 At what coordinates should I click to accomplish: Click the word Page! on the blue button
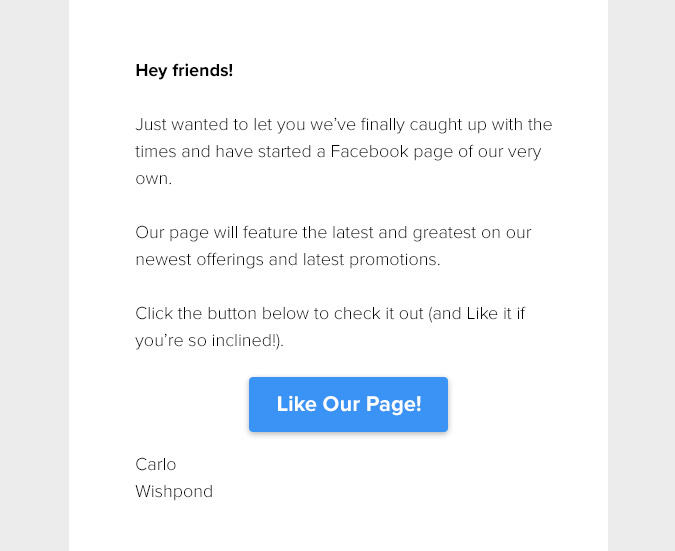(393, 405)
